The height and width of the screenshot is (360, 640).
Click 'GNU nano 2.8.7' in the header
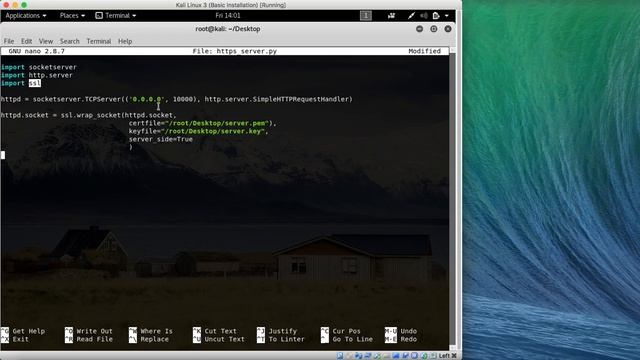37,51
